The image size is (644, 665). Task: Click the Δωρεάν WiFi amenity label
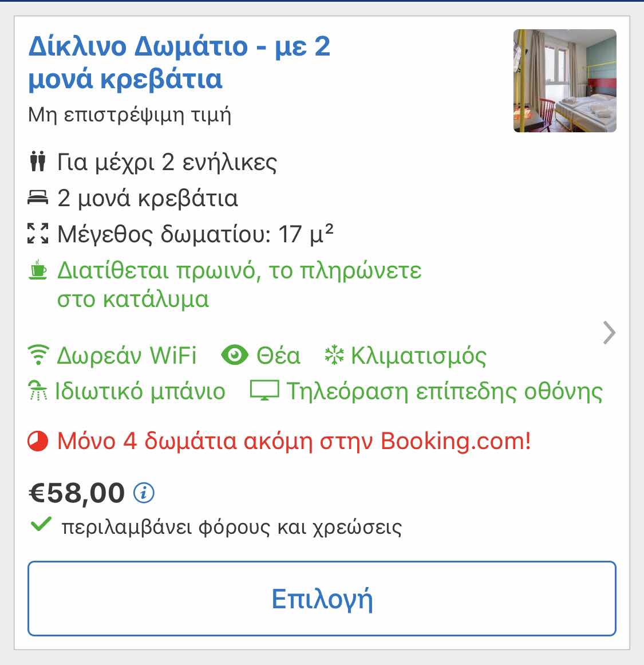(x=127, y=355)
